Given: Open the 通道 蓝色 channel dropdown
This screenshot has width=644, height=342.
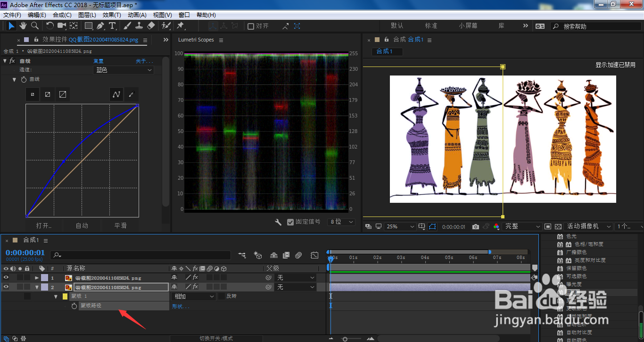Looking at the screenshot, I should (124, 70).
